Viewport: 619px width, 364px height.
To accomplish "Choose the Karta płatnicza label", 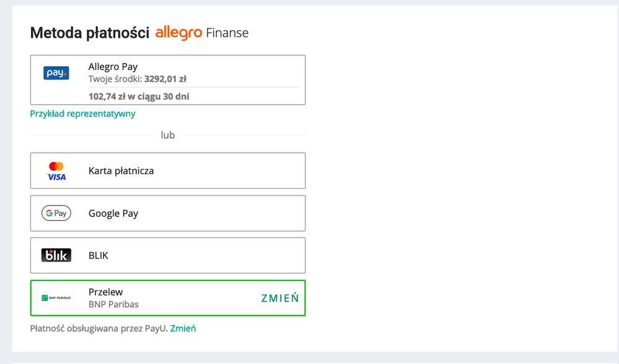I will coord(121,171).
